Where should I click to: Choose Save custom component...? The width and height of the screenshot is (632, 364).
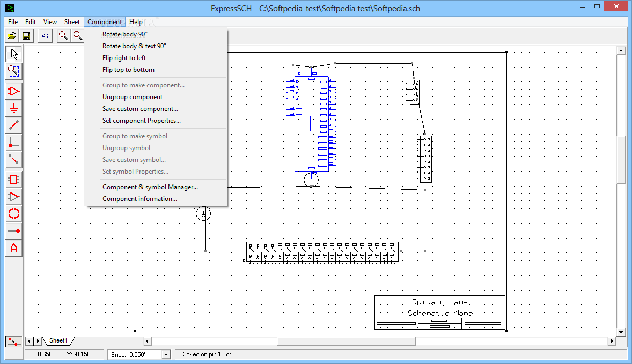pos(156,109)
